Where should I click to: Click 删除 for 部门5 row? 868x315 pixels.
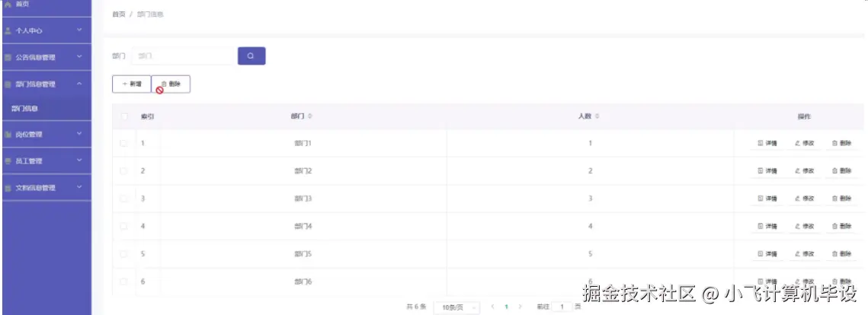(x=841, y=253)
